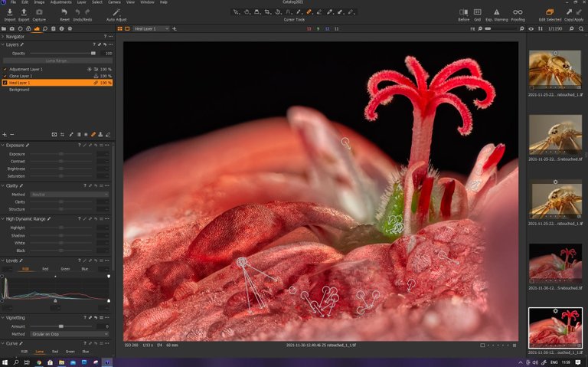588x367 pixels.
Task: Select Blue channel tab in Levels
Action: click(x=85, y=269)
